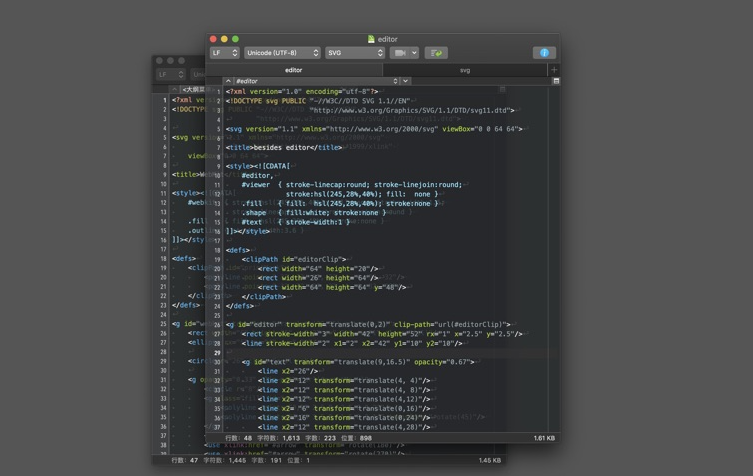This screenshot has width=753, height=476.
Task: Jump to previous outline item with up arrow
Action: 229,81
